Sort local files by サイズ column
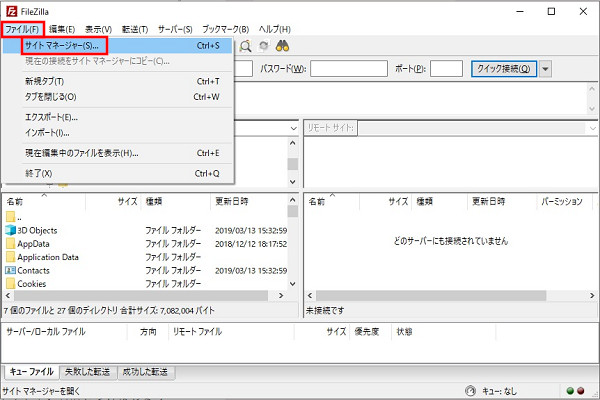The image size is (600, 400). click(113, 201)
